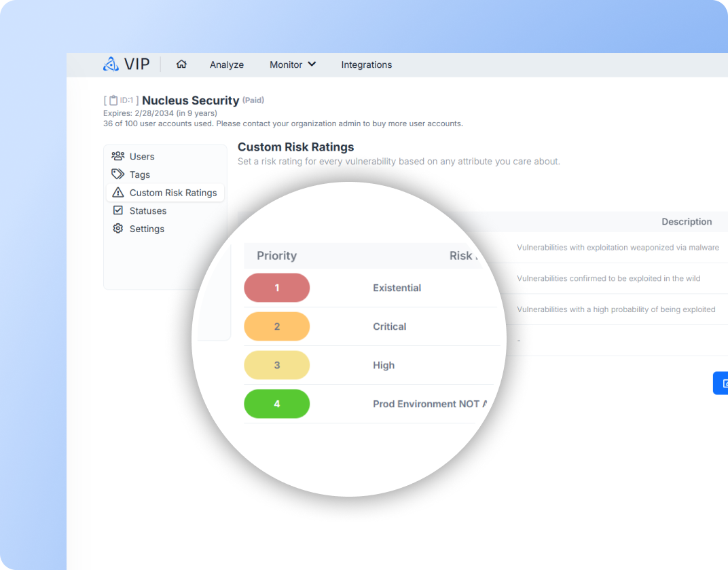Click the 'exploited in the wild' description
This screenshot has width=728, height=570.
point(608,278)
